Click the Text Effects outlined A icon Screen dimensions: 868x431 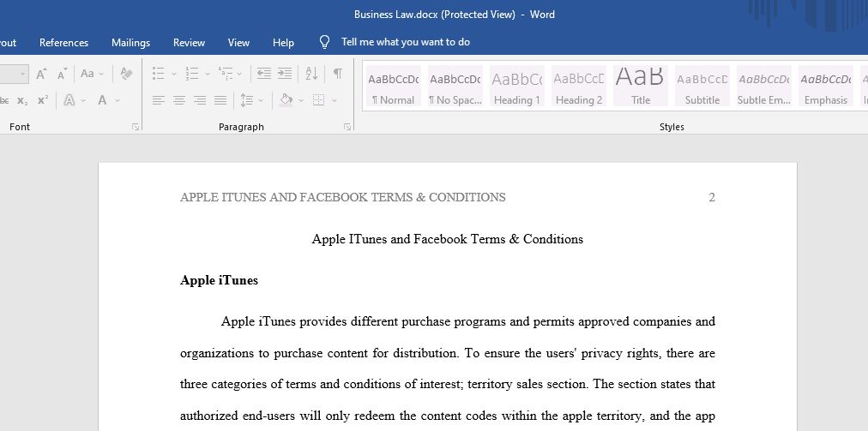[x=69, y=100]
